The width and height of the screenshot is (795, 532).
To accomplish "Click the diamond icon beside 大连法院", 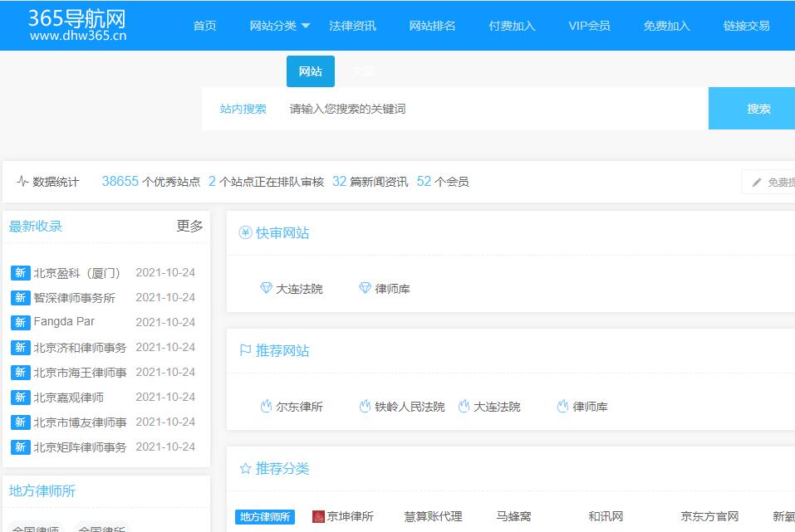I will click(266, 288).
